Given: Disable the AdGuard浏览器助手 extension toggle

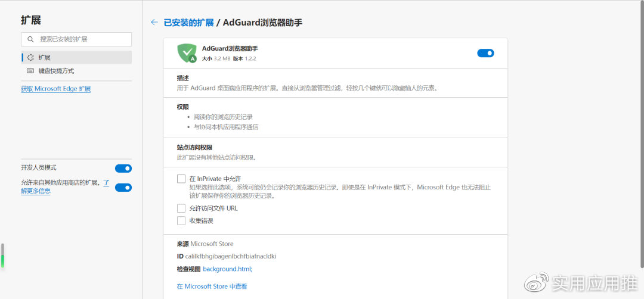Looking at the screenshot, I should [x=485, y=54].
